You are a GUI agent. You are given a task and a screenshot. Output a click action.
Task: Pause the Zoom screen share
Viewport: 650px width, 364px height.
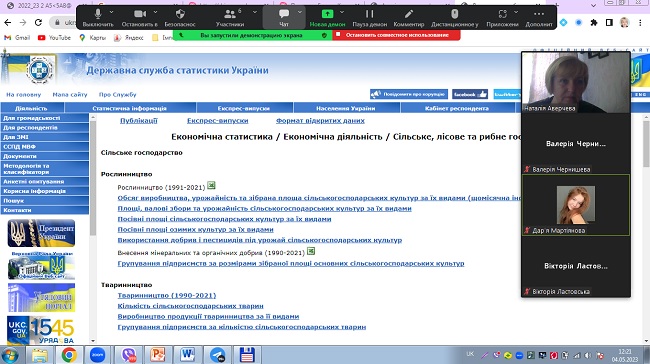[x=369, y=18]
